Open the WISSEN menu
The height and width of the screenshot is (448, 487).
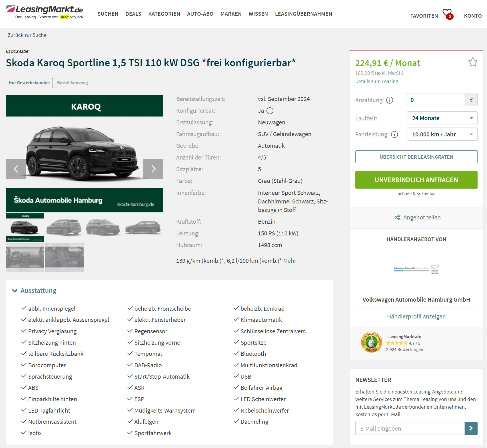pos(258,14)
